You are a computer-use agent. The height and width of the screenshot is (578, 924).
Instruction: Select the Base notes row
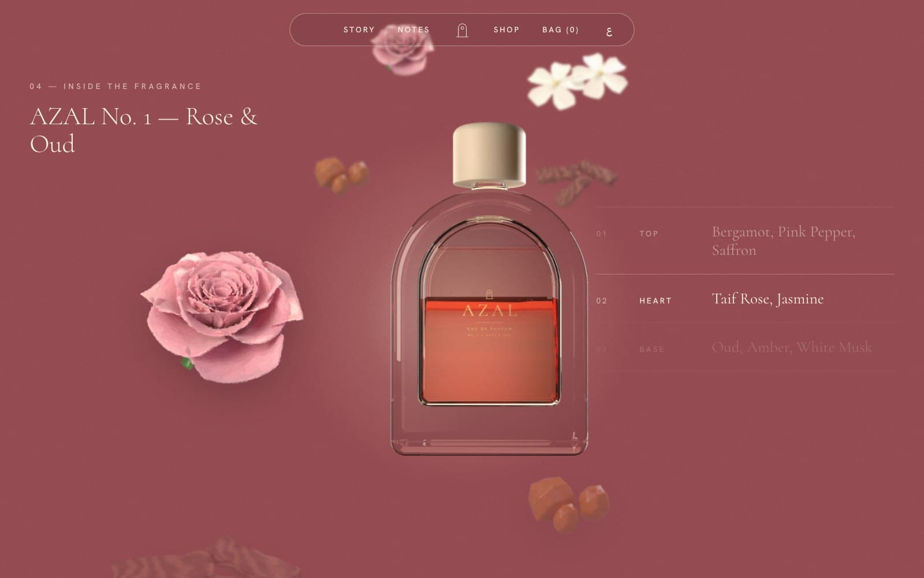click(x=745, y=347)
